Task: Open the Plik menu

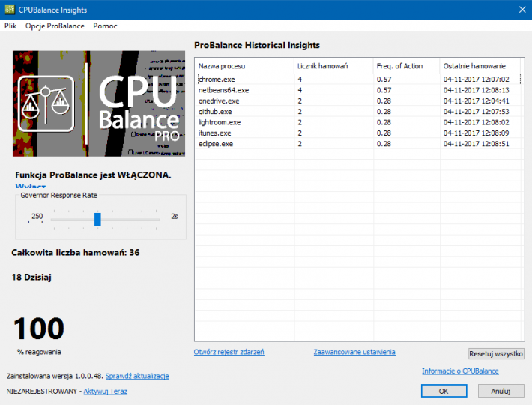Action: pos(10,26)
